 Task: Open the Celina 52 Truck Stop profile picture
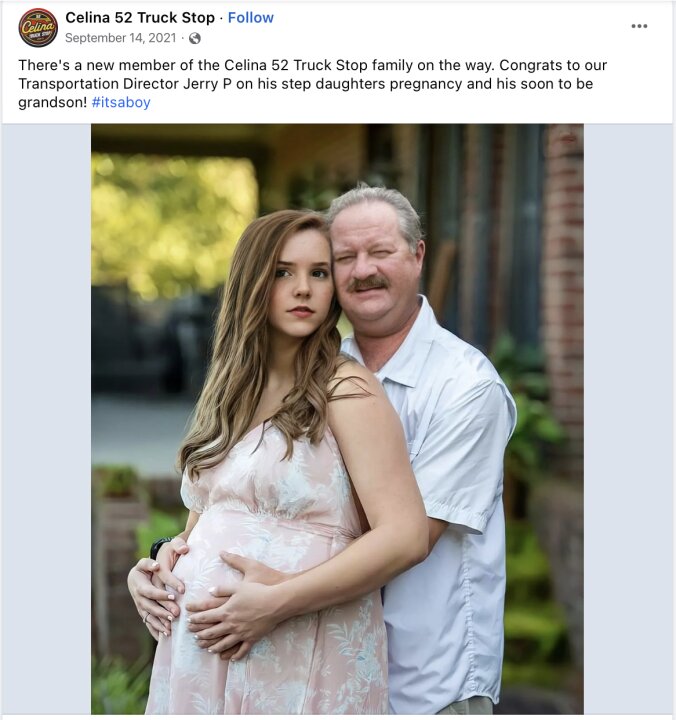[38, 28]
